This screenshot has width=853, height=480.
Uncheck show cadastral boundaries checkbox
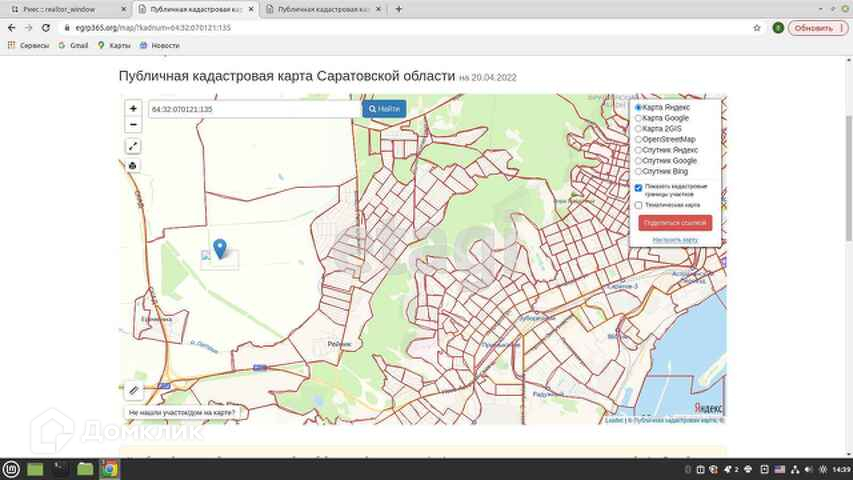coord(639,188)
